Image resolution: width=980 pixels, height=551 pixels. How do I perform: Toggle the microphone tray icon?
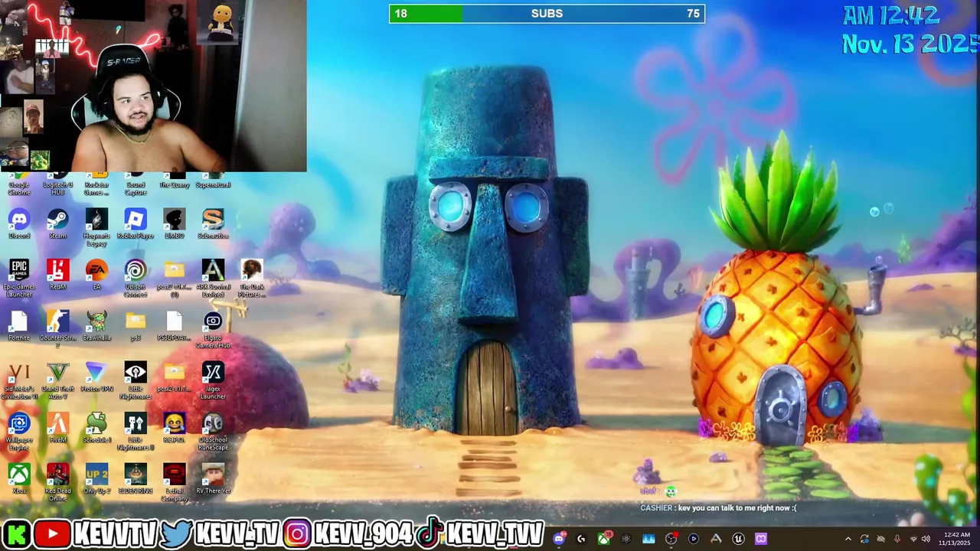pyautogui.click(x=897, y=539)
